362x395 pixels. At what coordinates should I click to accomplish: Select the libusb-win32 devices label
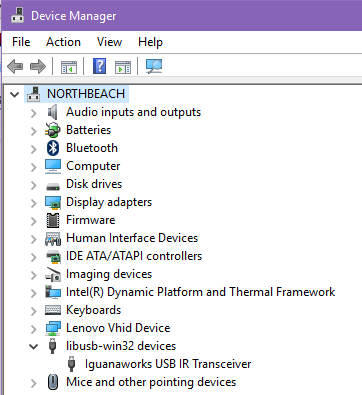pos(121,346)
